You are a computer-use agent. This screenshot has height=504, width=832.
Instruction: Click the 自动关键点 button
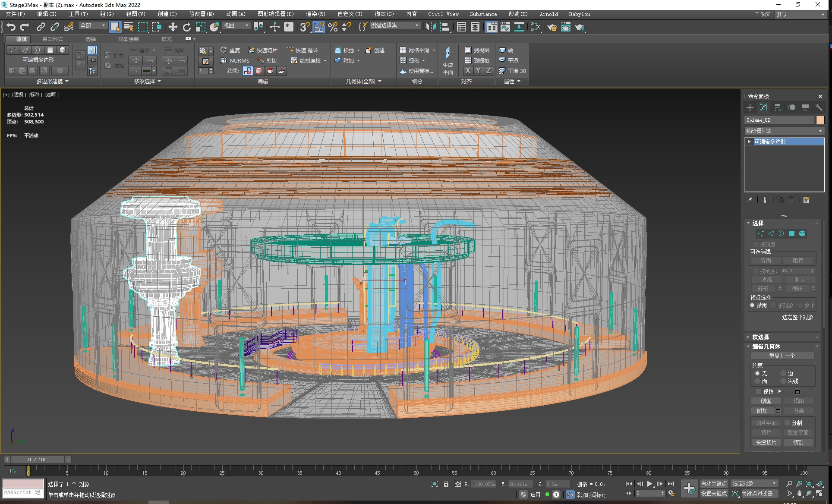click(x=714, y=484)
